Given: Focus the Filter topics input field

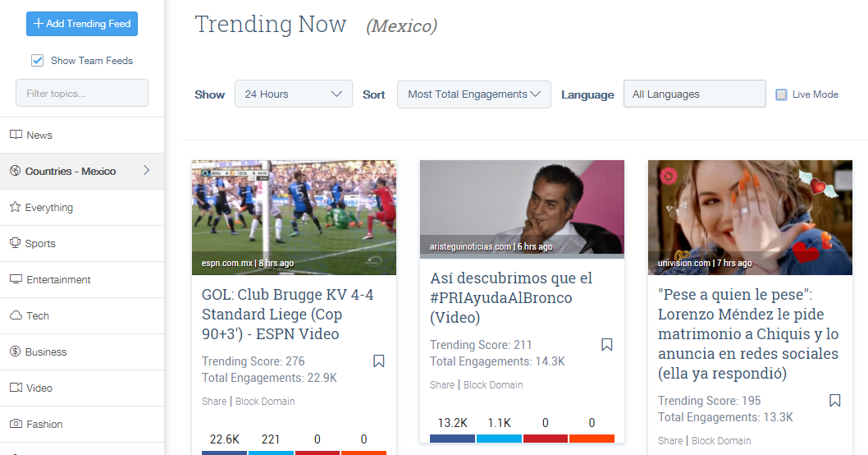Looking at the screenshot, I should [x=82, y=93].
